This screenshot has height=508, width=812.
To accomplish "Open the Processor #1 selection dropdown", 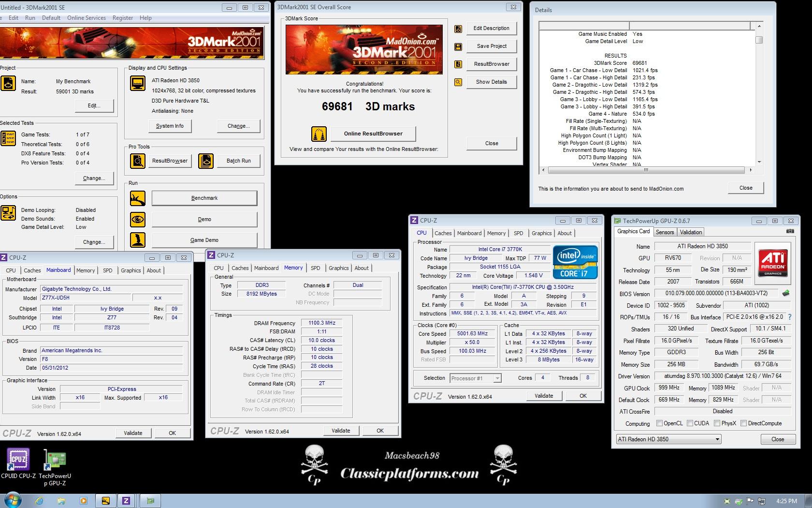I will click(x=476, y=378).
